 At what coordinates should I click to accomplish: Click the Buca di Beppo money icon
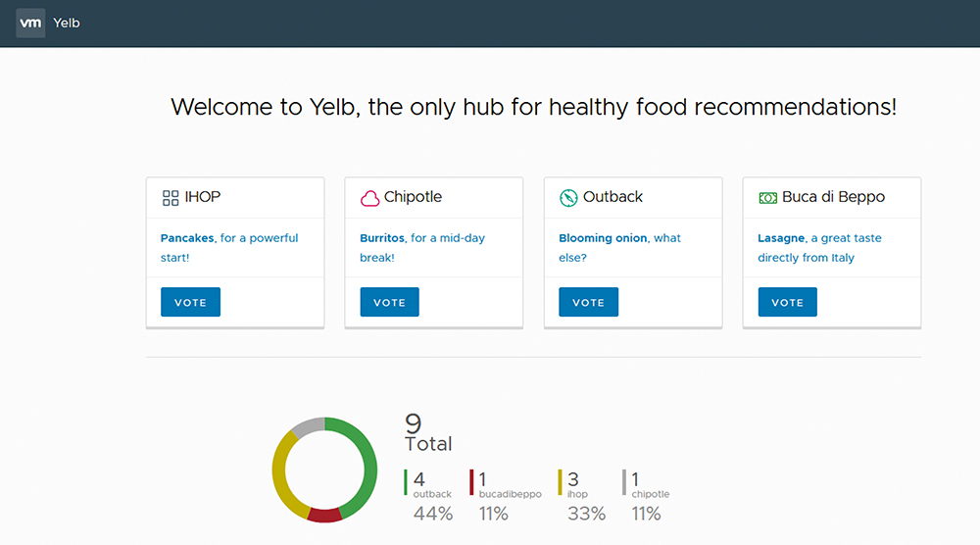[x=767, y=198]
